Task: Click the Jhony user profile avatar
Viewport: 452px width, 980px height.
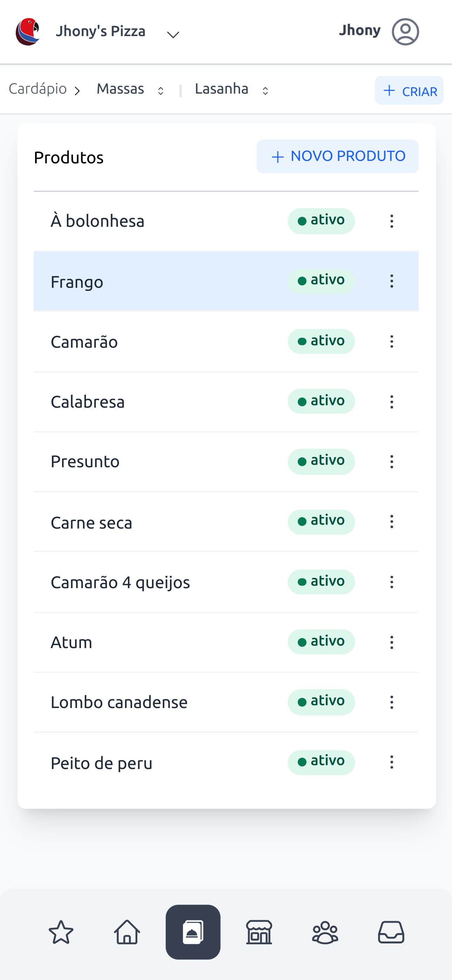Action: [x=405, y=32]
